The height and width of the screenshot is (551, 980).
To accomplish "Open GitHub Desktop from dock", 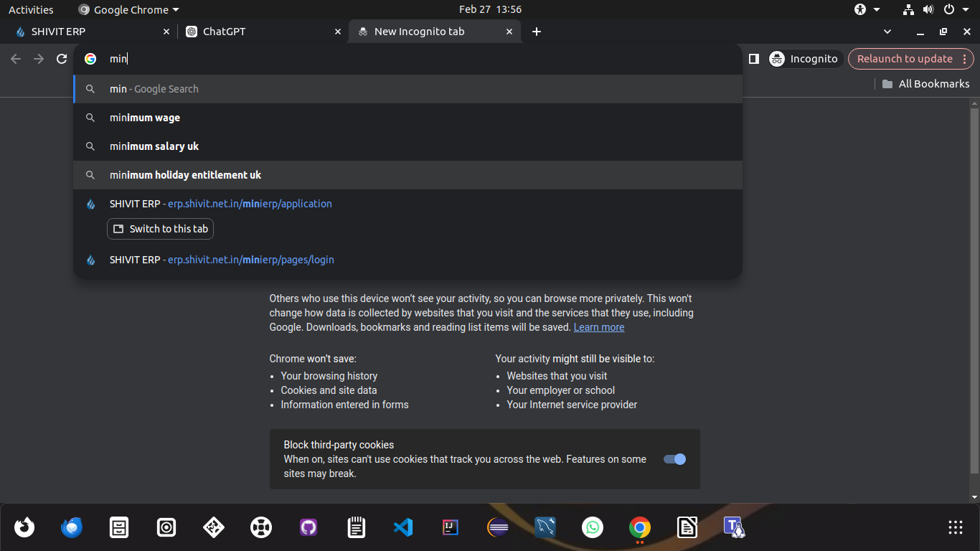I will [x=308, y=528].
